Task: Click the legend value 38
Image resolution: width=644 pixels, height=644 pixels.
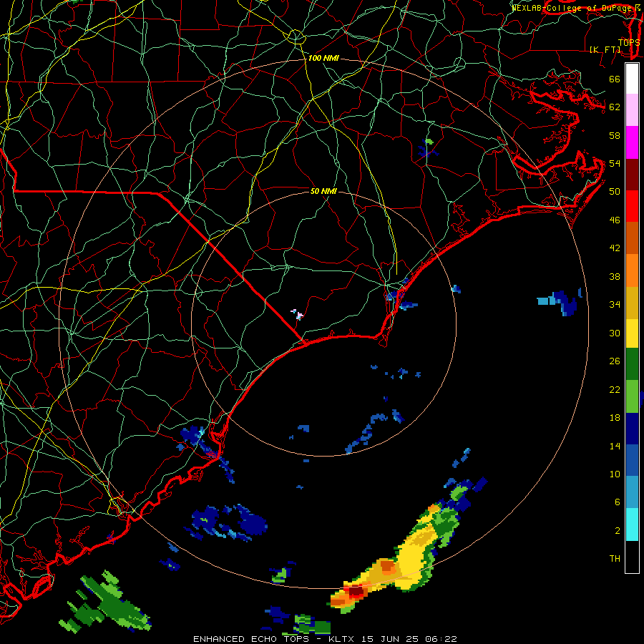Action: click(x=615, y=276)
